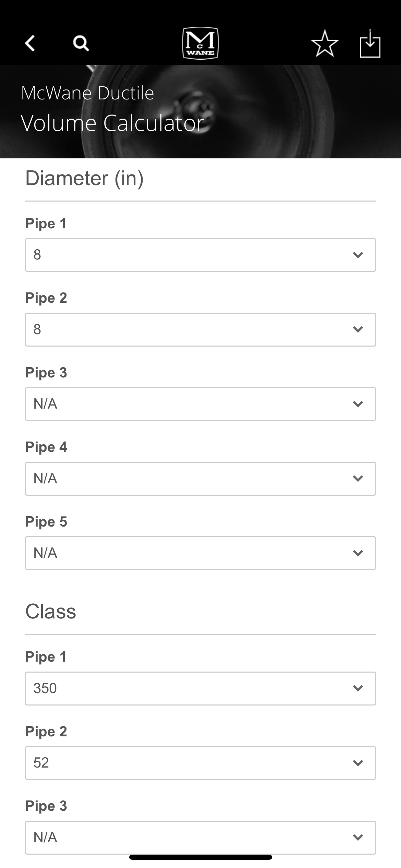Open search with magnifier icon
Viewport: 401px width, 868px height.
coord(81,44)
